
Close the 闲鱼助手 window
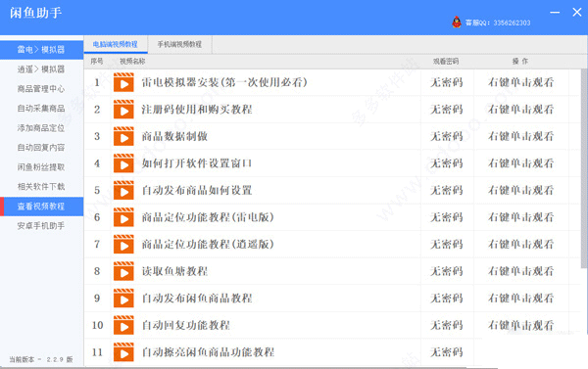click(577, 13)
